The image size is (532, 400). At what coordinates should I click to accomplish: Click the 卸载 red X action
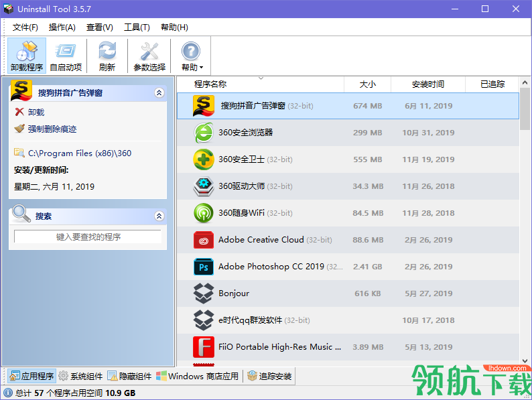point(29,112)
